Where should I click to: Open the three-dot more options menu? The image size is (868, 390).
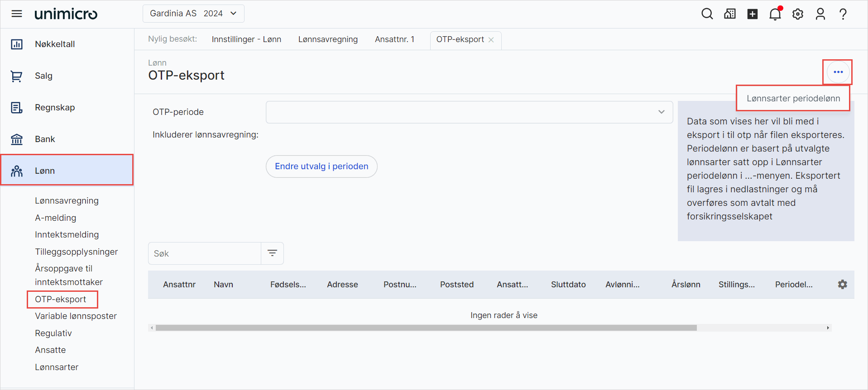pos(838,72)
